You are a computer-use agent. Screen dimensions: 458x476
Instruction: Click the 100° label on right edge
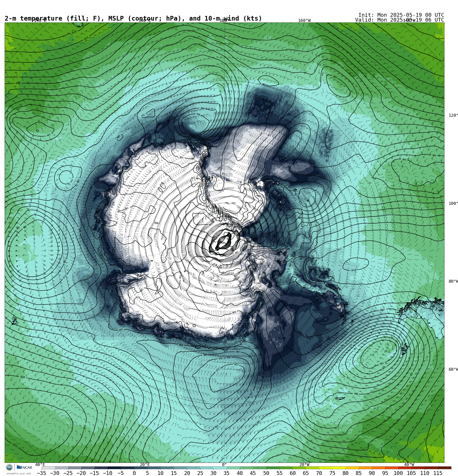point(453,204)
